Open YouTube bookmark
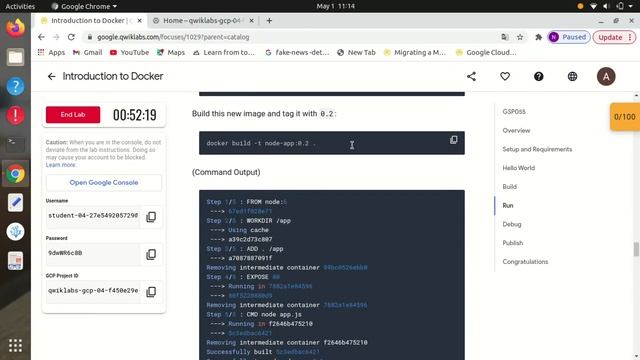This screenshot has height=360, width=640. 129,52
